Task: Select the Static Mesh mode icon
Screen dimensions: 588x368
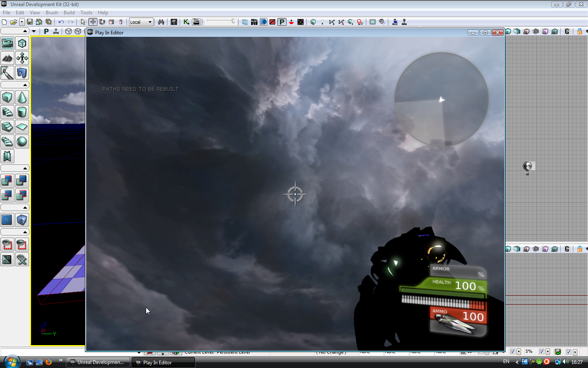Action: (x=22, y=73)
